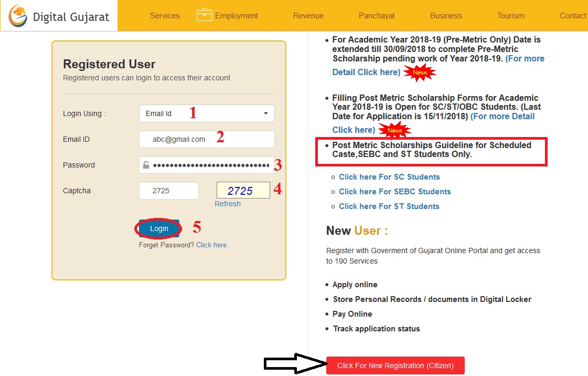Click the Digital Gujarat logo icon
588x376 pixels.
tap(17, 16)
